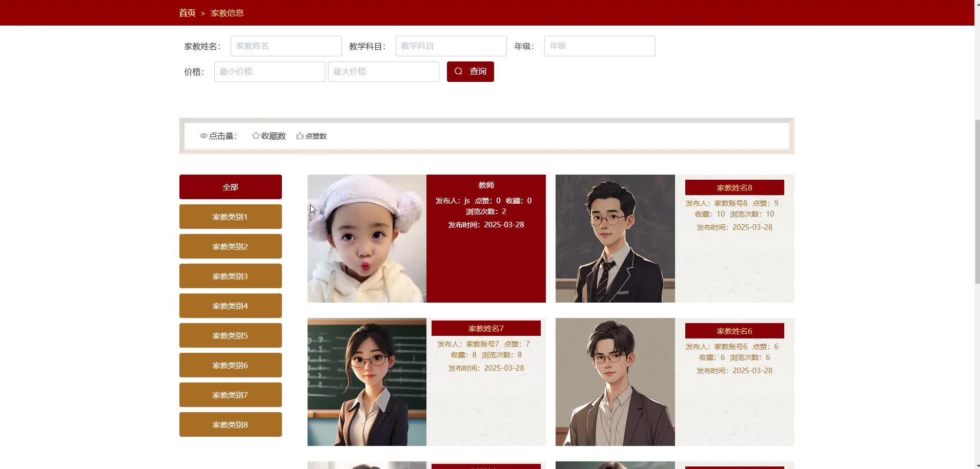This screenshot has width=980, height=469.
Task: Open the portrait thumbnail for 家教姓名8
Action: tap(615, 239)
